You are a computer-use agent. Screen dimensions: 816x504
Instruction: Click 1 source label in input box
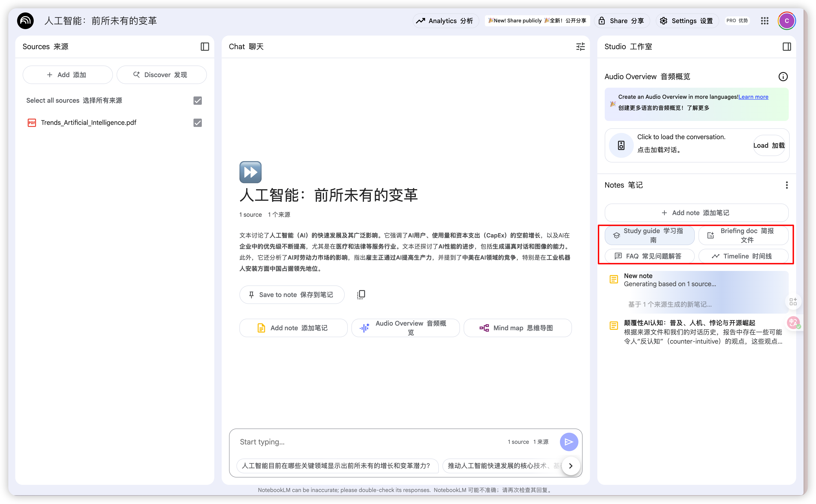[528, 442]
